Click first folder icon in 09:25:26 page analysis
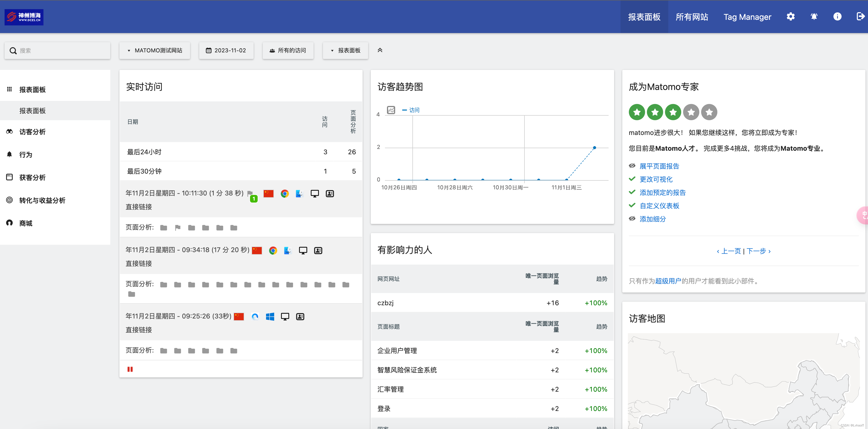 coord(164,350)
